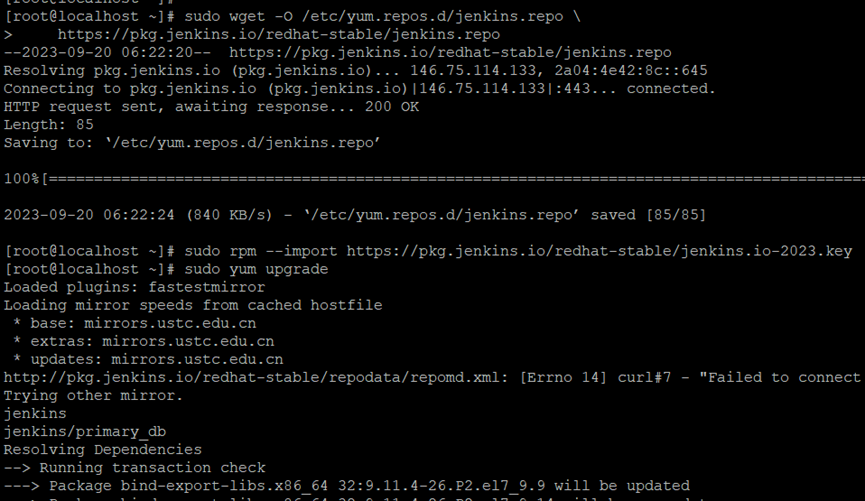Viewport: 865px width, 501px height.
Task: Click the IP address 146.75.114.133 in Connecting line
Action: pyautogui.click(x=482, y=89)
